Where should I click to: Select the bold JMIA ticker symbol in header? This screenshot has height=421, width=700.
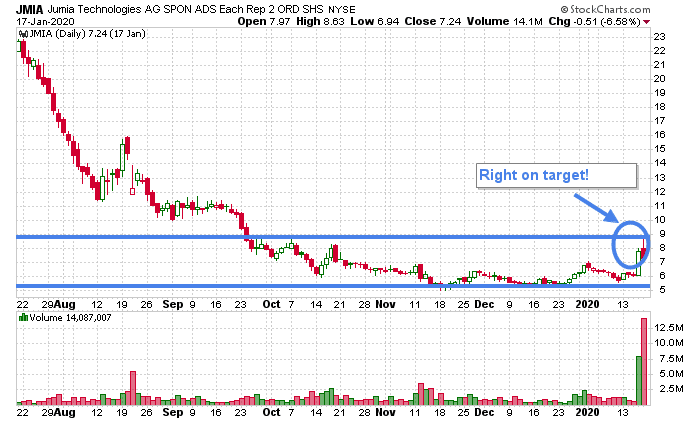[x=30, y=9]
